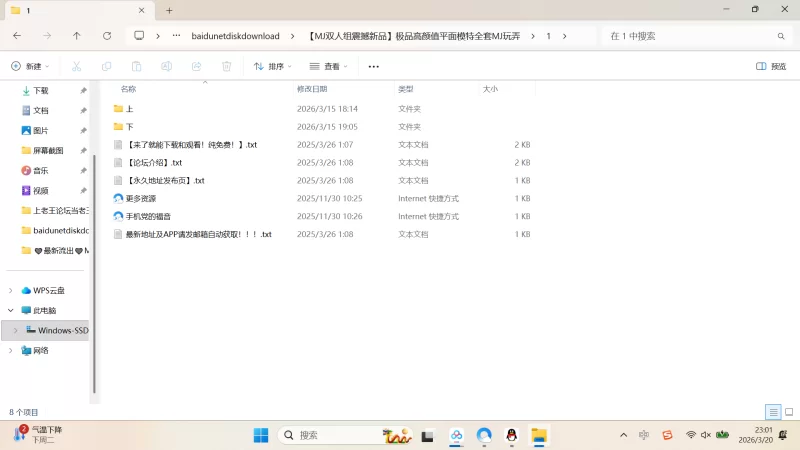Click baidunetdiskdownload in the address breadcrumb
800x450 pixels.
click(x=235, y=35)
